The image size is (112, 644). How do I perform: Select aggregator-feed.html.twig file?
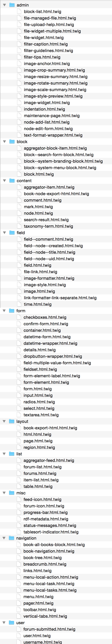[49, 460]
